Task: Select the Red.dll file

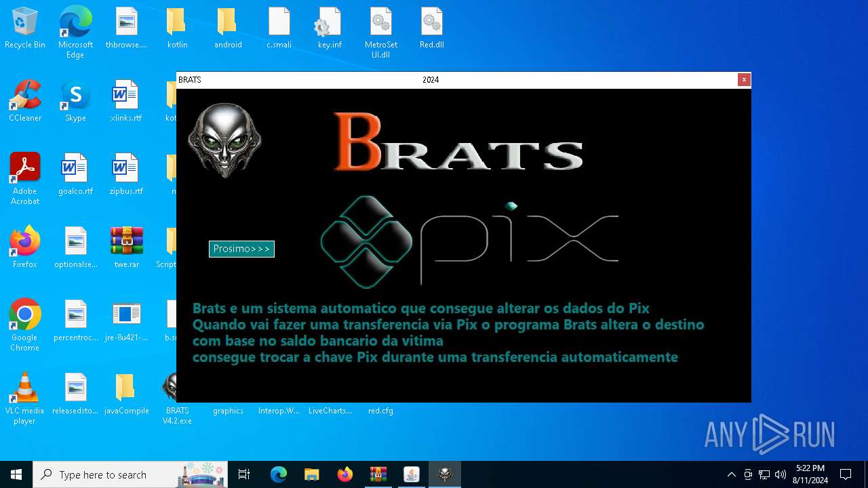Action: [431, 28]
